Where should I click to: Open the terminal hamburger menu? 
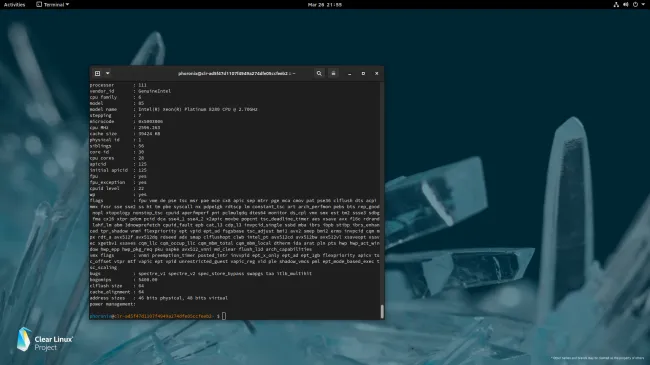click(x=333, y=73)
